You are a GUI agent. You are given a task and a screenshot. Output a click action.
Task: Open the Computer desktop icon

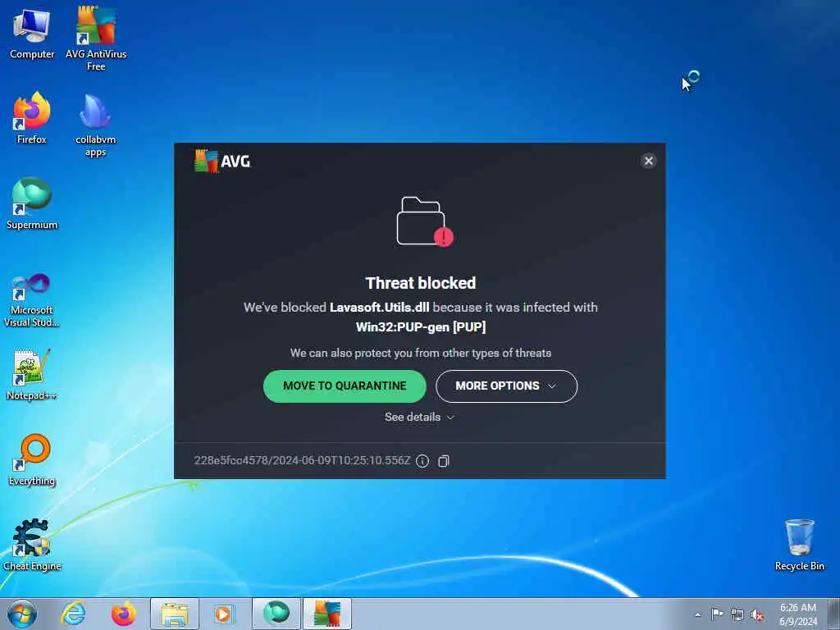(32, 34)
